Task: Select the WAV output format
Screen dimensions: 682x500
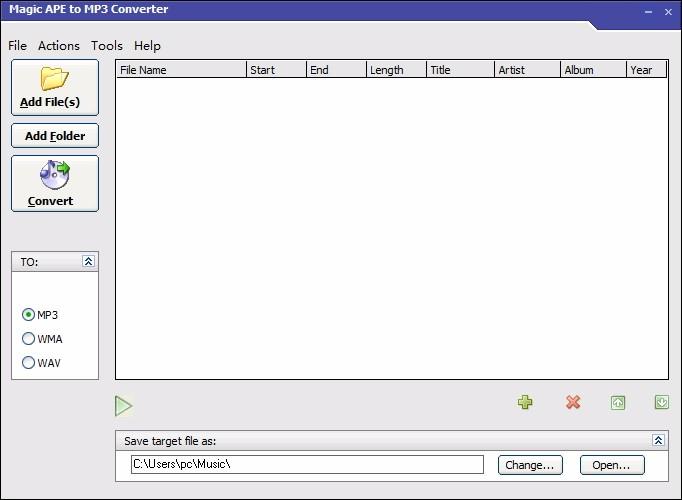Action: tap(41, 363)
